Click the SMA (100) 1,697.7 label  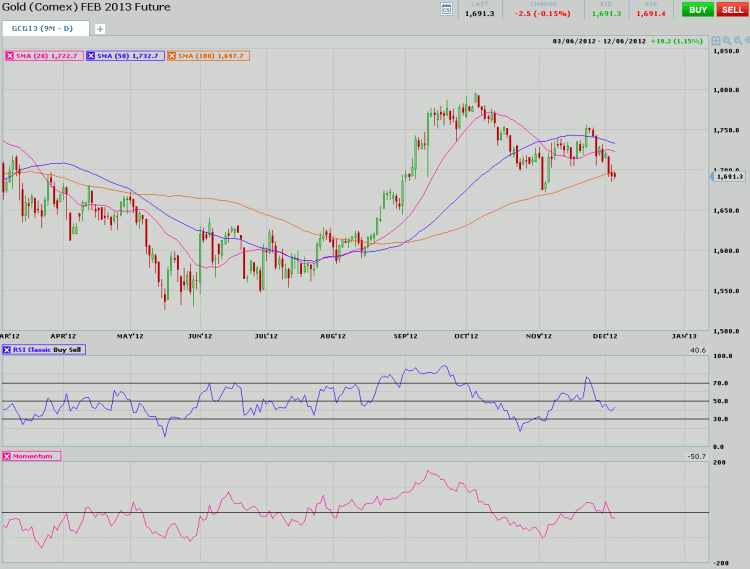tap(210, 56)
